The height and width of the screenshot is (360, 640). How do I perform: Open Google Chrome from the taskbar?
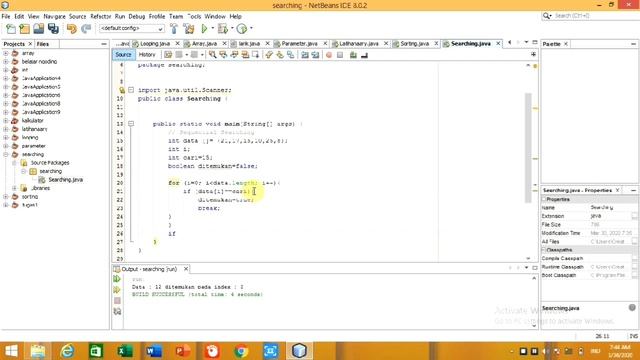(x=241, y=351)
